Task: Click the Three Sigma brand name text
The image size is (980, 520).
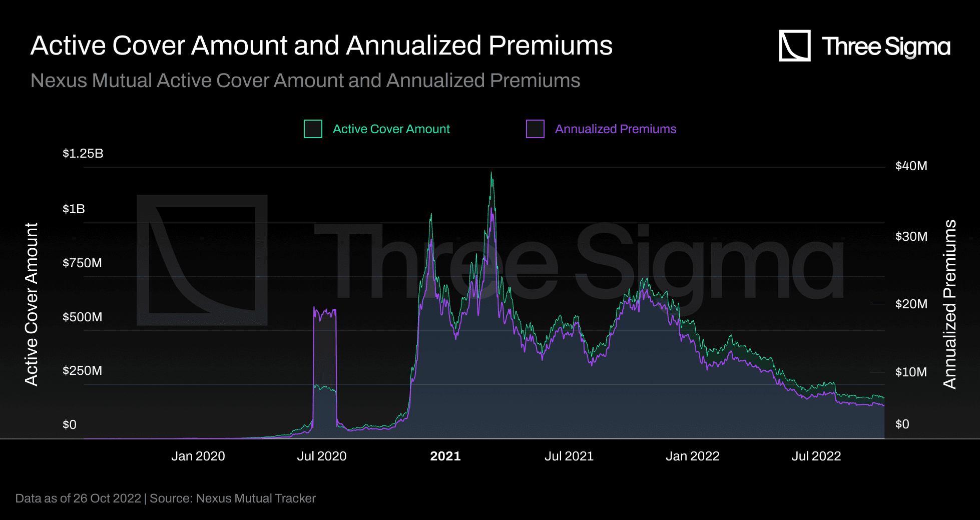Action: pos(885,47)
